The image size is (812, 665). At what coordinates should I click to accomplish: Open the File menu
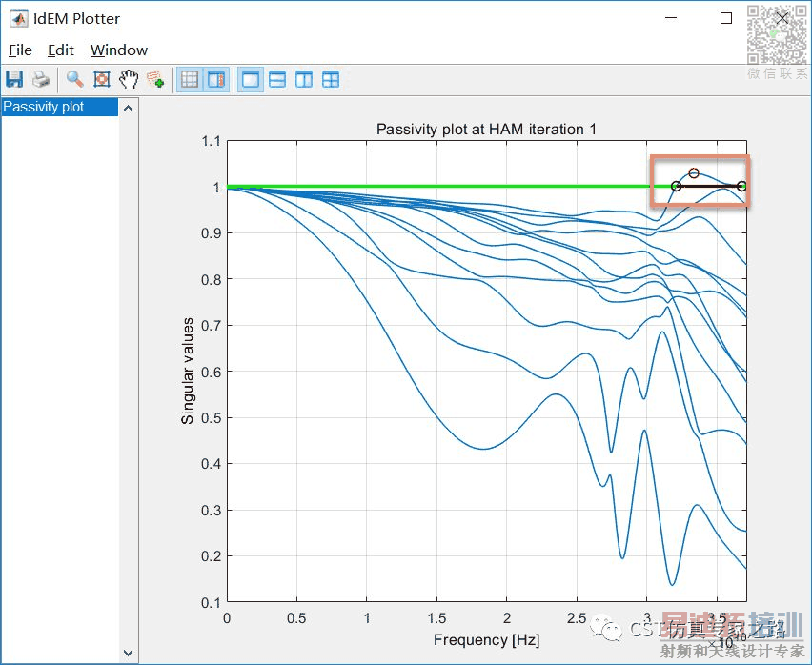[x=21, y=50]
